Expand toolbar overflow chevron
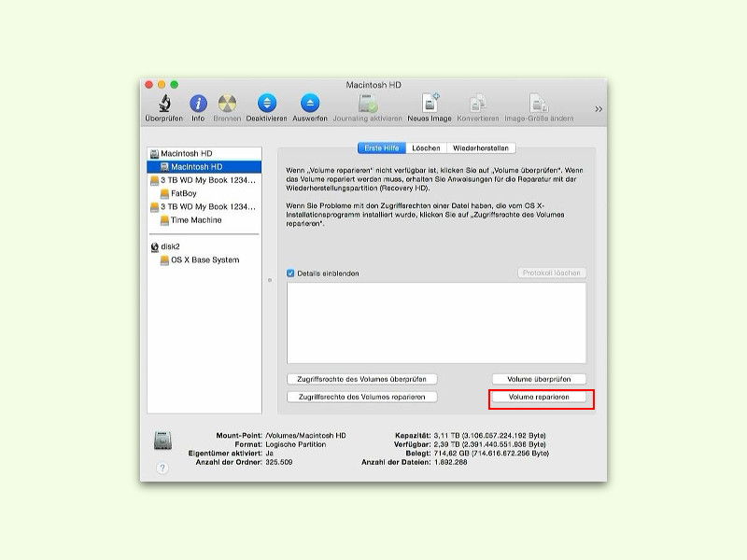Viewport: 747px width, 560px height. coord(599,109)
